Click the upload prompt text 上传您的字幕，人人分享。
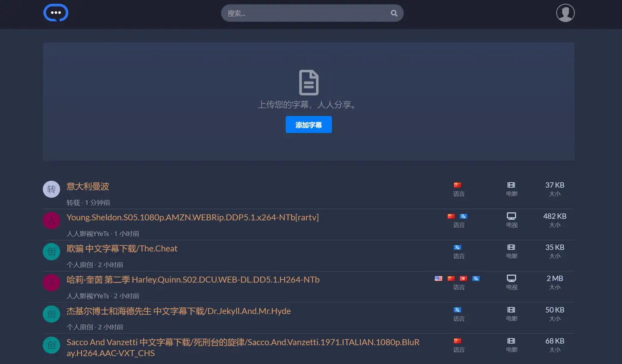This screenshot has width=622, height=364. (x=308, y=104)
